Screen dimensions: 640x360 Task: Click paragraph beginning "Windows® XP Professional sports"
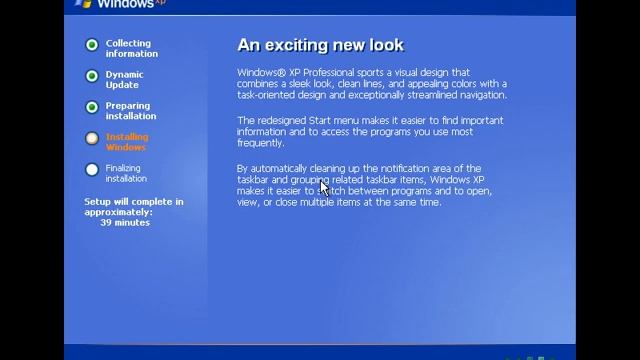point(372,84)
